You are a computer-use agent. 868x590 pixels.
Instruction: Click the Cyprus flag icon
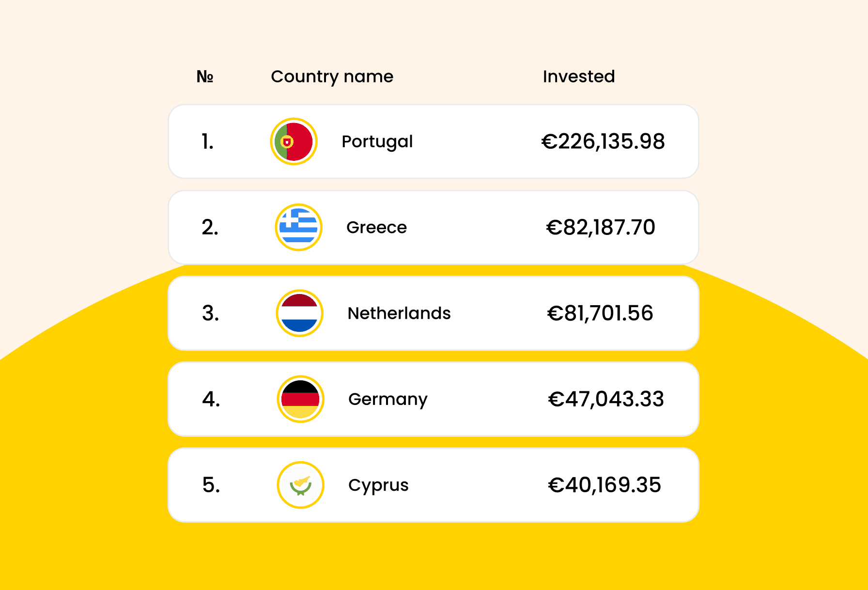300,485
